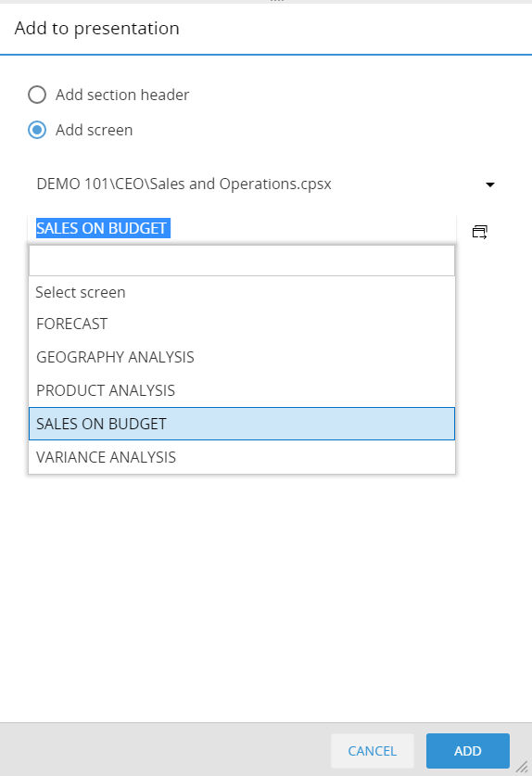532x776 pixels.
Task: Click the Add screen label text
Action: coord(94,130)
